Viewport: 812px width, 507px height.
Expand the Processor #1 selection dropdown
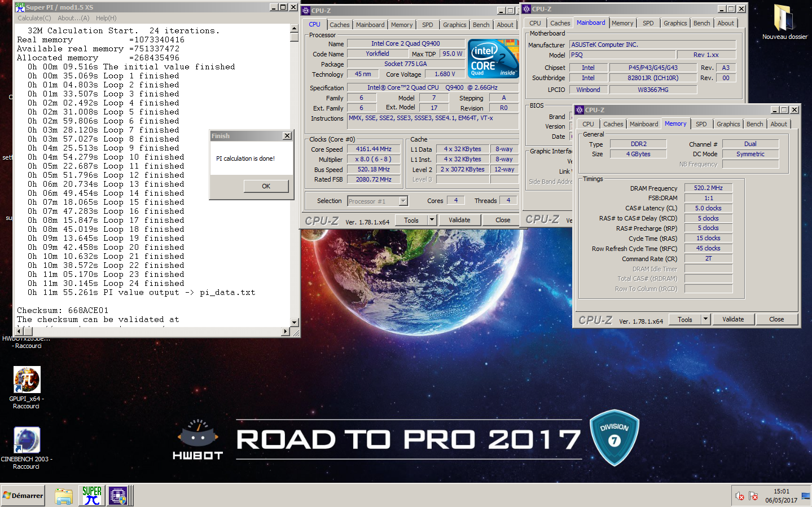point(403,201)
